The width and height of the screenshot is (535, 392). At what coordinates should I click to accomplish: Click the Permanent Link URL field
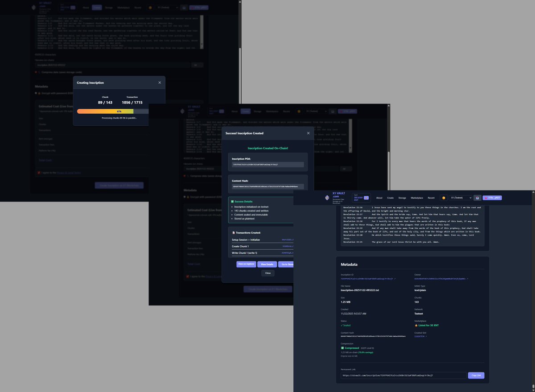click(403, 375)
